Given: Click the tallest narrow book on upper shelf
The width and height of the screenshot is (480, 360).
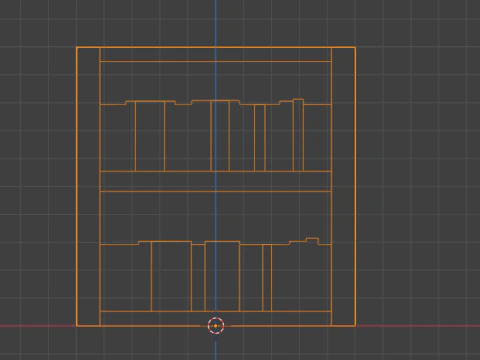Looking at the screenshot, I should click(x=298, y=135).
